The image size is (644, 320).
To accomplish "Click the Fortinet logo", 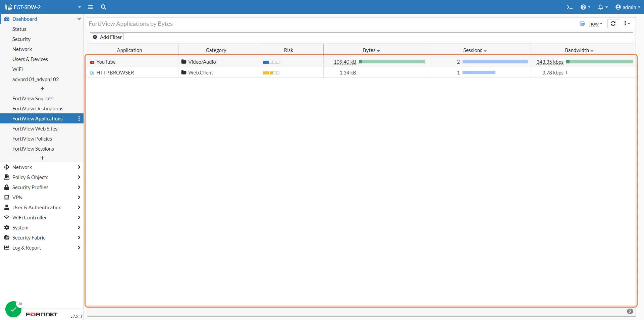I will click(42, 314).
